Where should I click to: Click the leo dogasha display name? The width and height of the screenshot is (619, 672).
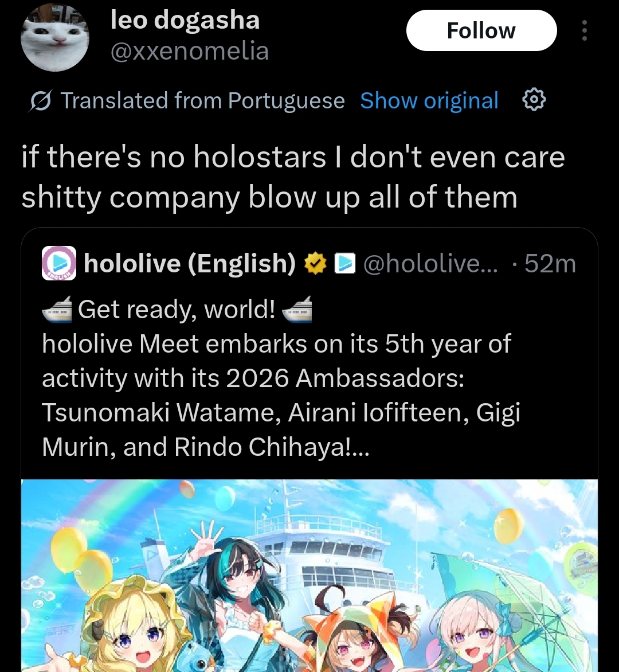(x=185, y=19)
